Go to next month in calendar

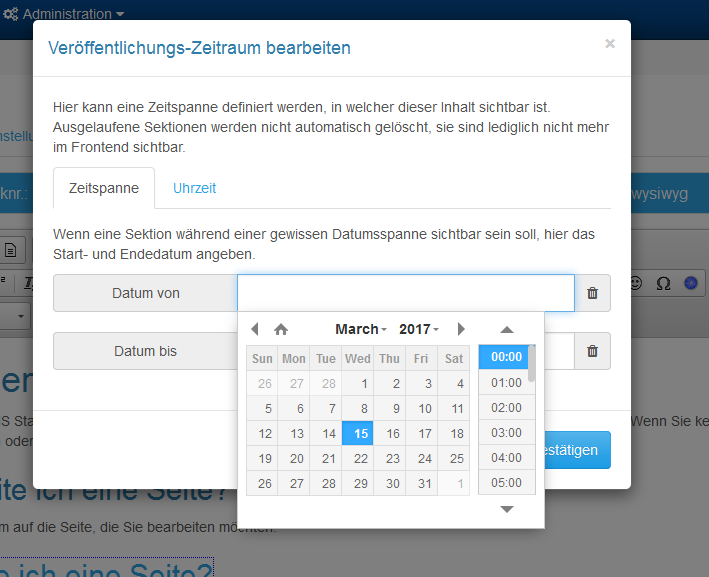(461, 329)
